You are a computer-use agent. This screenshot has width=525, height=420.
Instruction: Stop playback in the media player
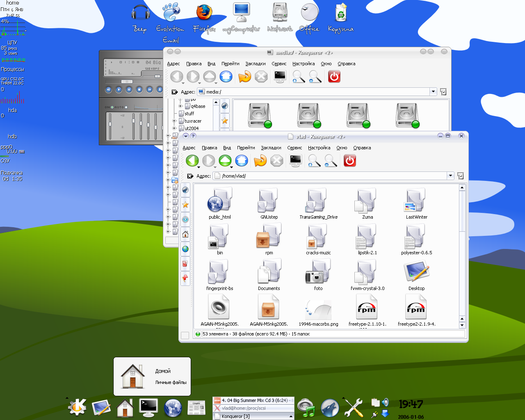pyautogui.click(x=139, y=89)
